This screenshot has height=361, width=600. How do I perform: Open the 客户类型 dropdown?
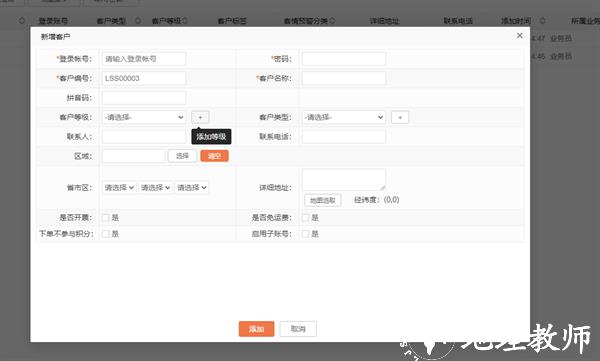coord(344,117)
